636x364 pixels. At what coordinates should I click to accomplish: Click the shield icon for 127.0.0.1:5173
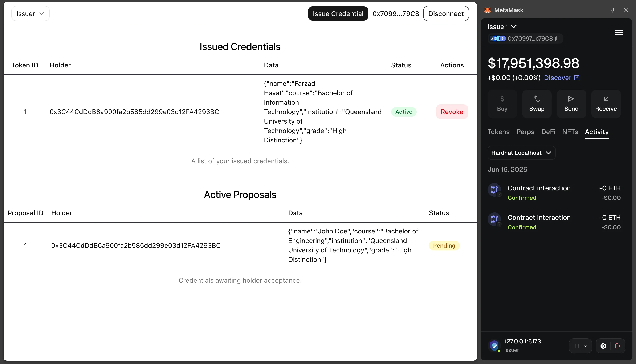click(494, 346)
